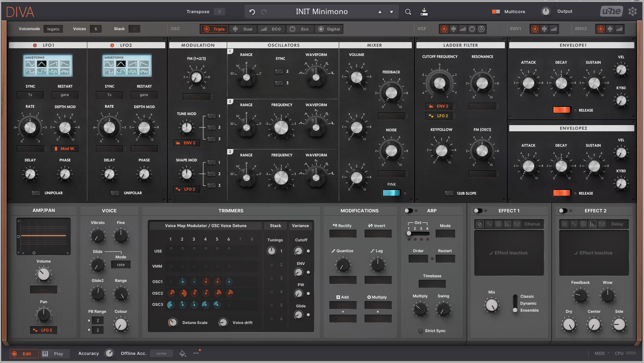This screenshot has height=363, width=644.
Task: Enable Strict Sync in arpeggiator
Action: [x=420, y=331]
